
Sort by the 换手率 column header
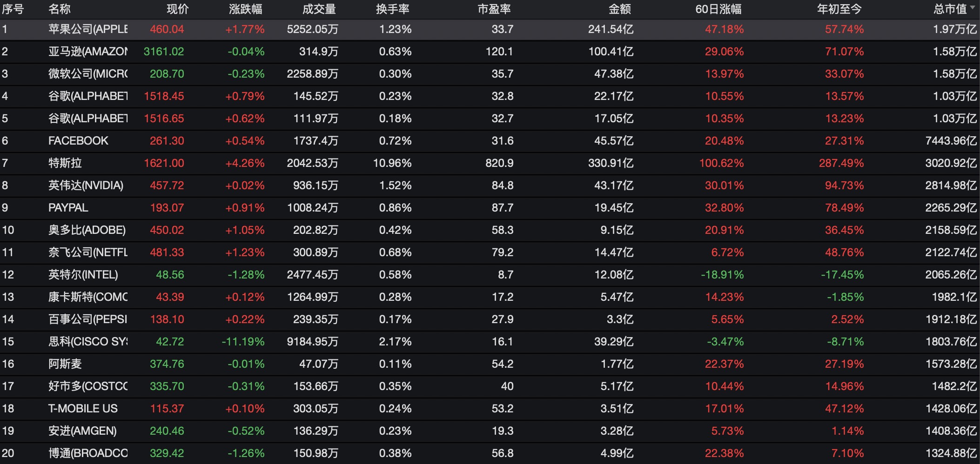pos(393,9)
